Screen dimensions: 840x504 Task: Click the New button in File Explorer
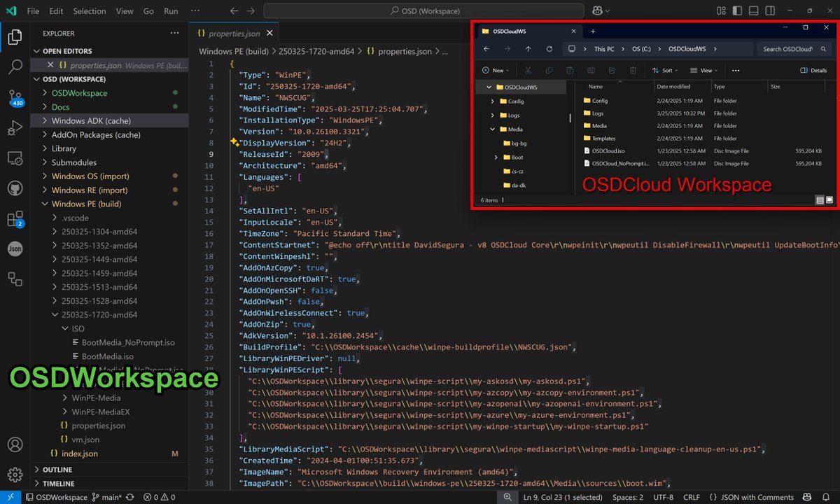click(496, 70)
